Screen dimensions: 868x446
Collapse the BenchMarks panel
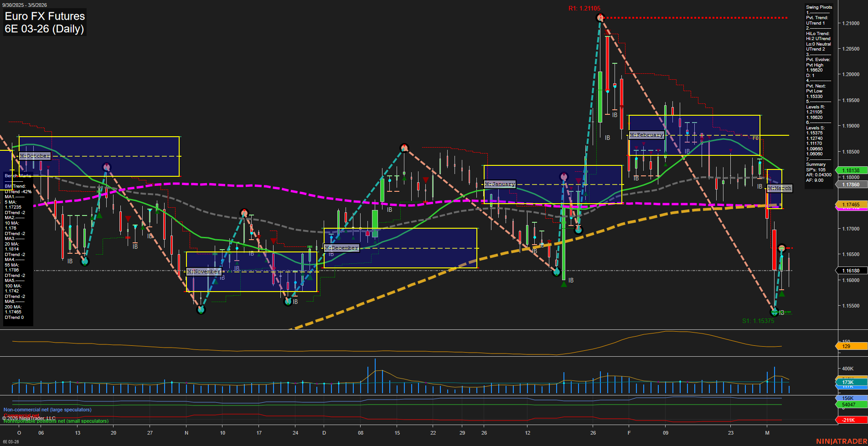[x=16, y=175]
